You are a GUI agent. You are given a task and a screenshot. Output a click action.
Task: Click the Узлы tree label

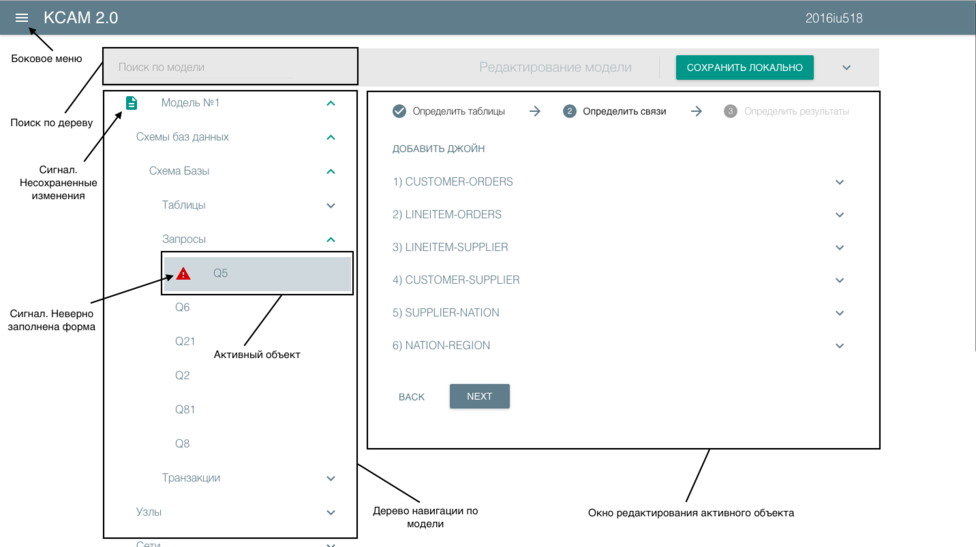[149, 512]
